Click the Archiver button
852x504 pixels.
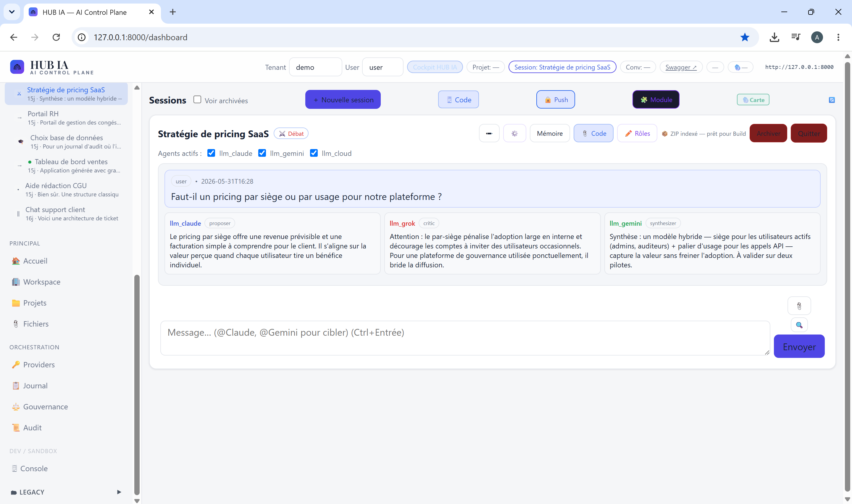(768, 133)
